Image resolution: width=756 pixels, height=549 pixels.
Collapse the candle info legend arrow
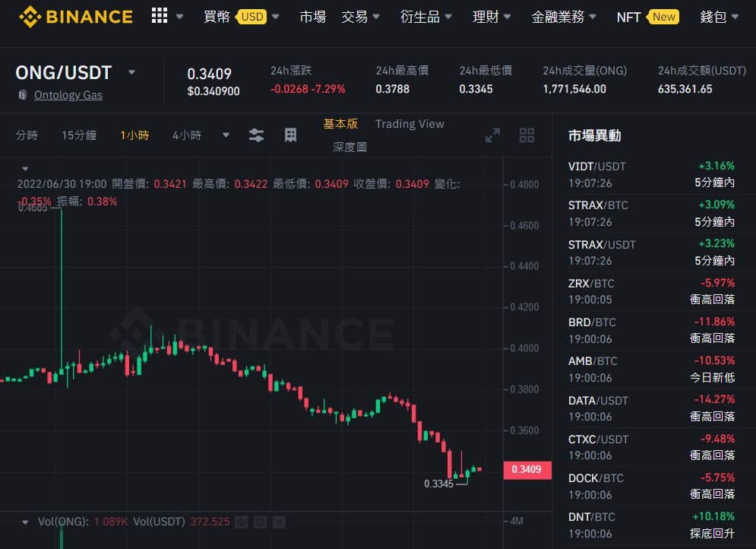tap(25, 169)
